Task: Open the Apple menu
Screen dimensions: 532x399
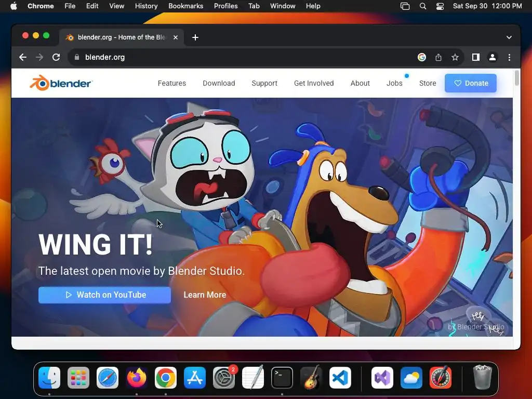Action: [14, 6]
